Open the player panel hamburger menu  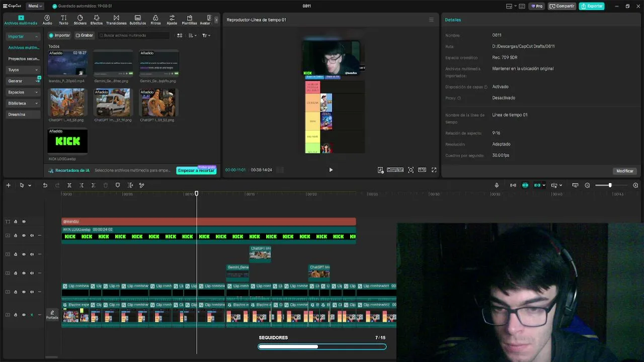click(431, 20)
